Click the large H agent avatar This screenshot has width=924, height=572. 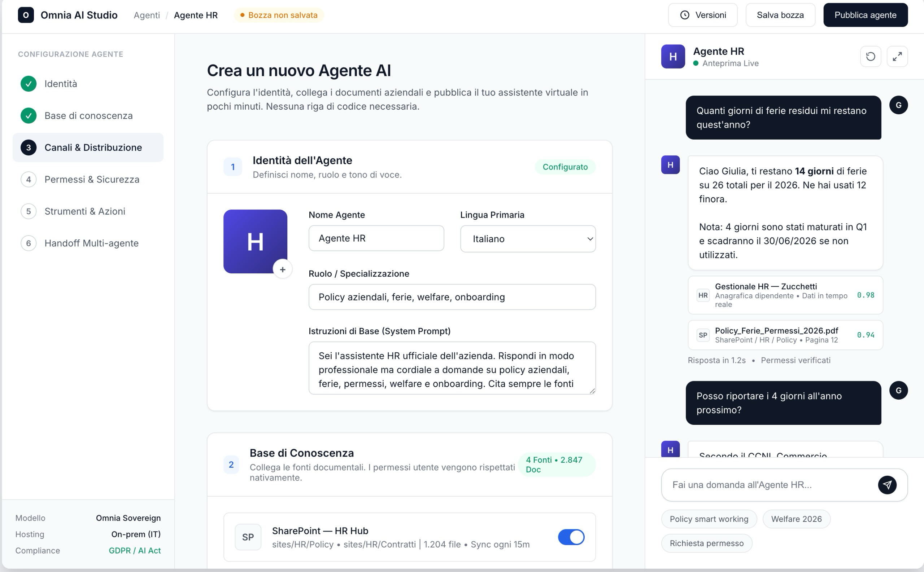(255, 241)
